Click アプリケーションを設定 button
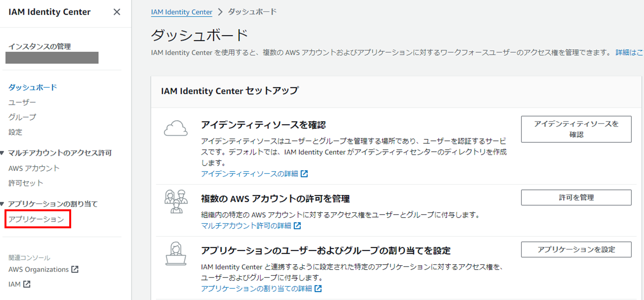The image size is (644, 300). point(576,250)
